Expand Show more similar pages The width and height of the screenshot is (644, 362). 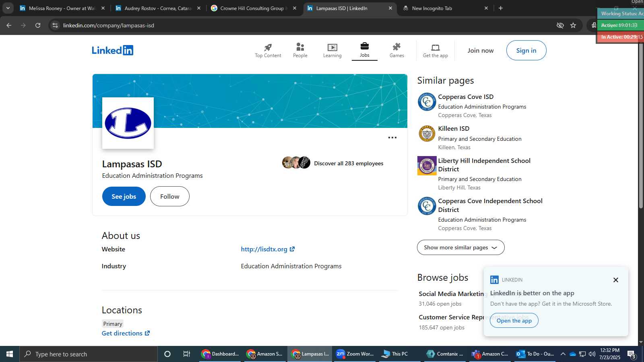click(460, 247)
